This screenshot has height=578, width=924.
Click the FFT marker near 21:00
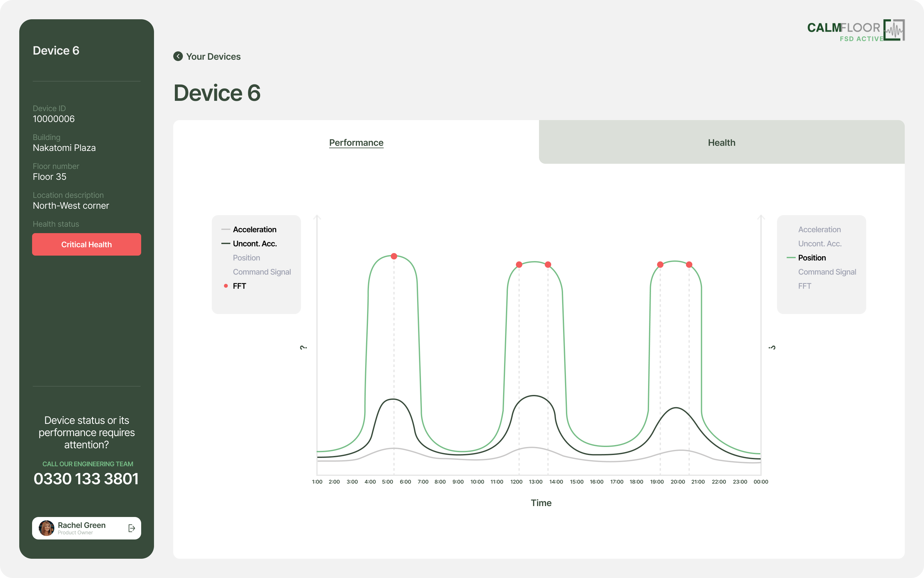[689, 265]
